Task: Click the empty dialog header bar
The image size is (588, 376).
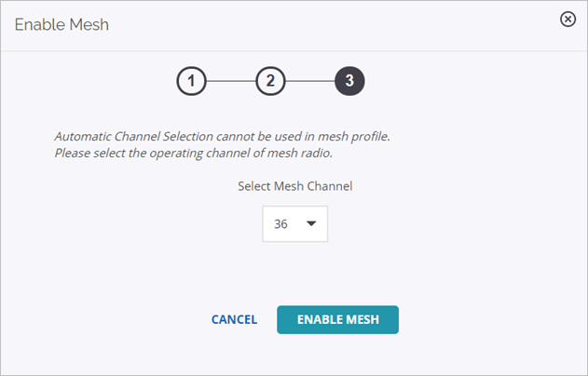Action: (x=326, y=24)
